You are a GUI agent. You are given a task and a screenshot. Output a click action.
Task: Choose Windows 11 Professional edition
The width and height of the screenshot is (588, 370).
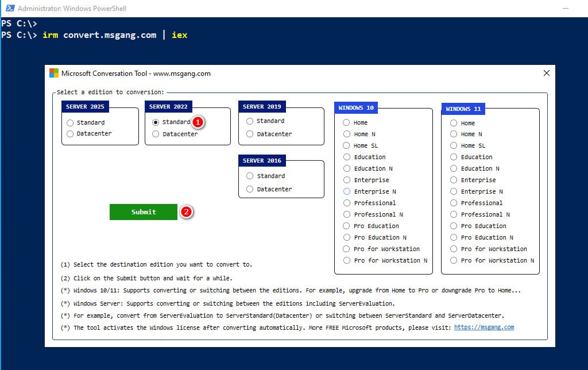[x=454, y=203]
